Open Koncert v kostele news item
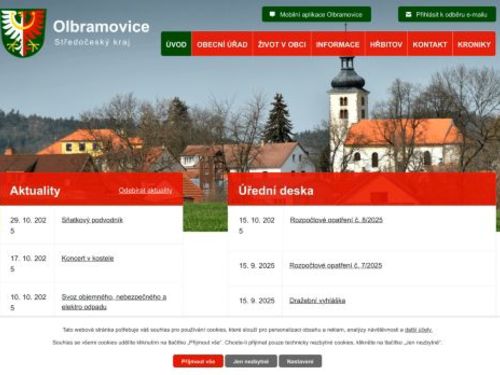The image size is (500, 375). pyautogui.click(x=87, y=258)
